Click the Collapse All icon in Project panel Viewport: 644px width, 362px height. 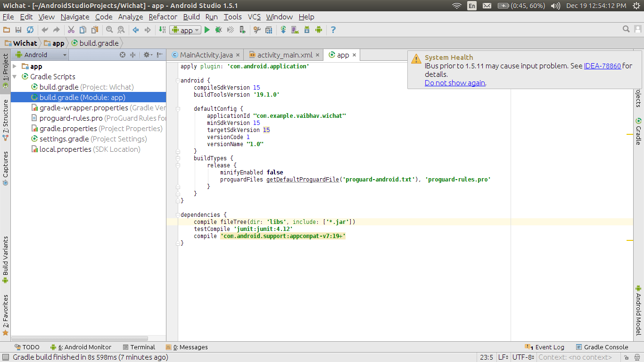132,55
